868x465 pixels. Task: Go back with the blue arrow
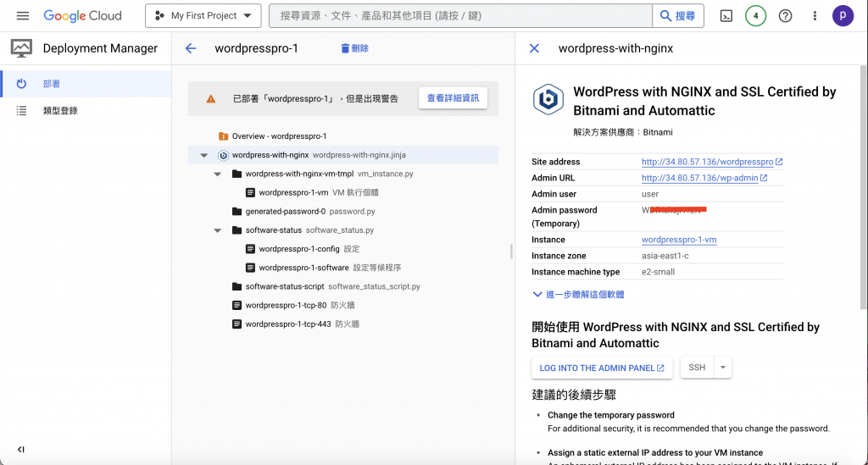pyautogui.click(x=191, y=48)
